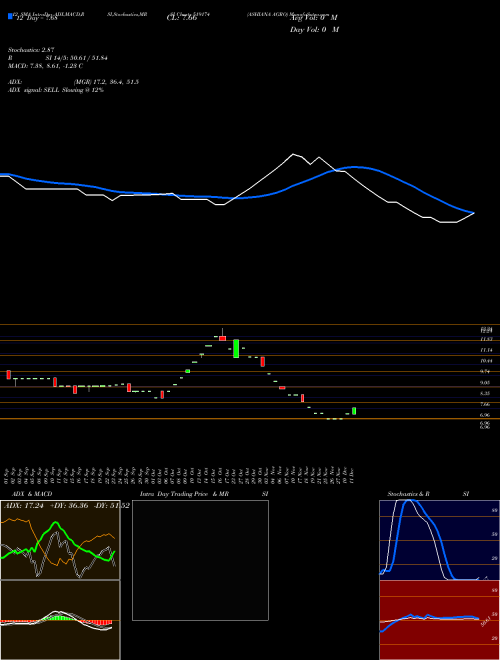This screenshot has width=500, height=660.
Task: Click the 11.14 price axis label
Action: click(484, 350)
